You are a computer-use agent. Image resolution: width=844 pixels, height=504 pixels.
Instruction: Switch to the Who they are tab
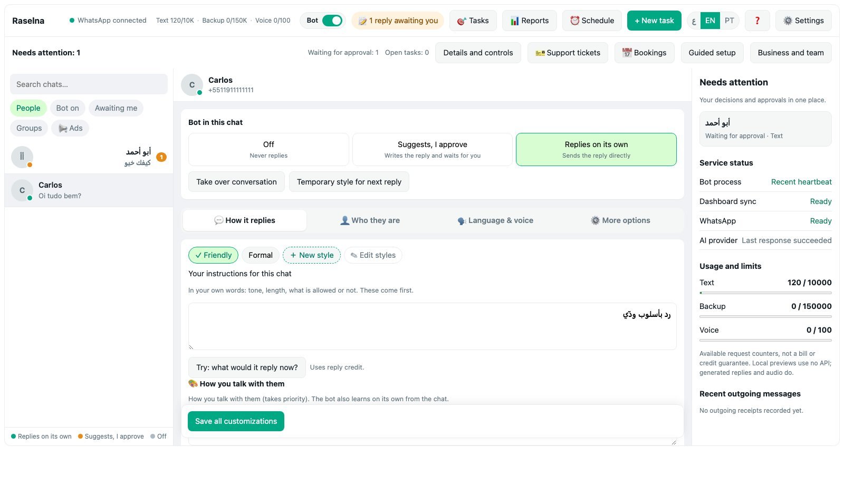(x=370, y=220)
